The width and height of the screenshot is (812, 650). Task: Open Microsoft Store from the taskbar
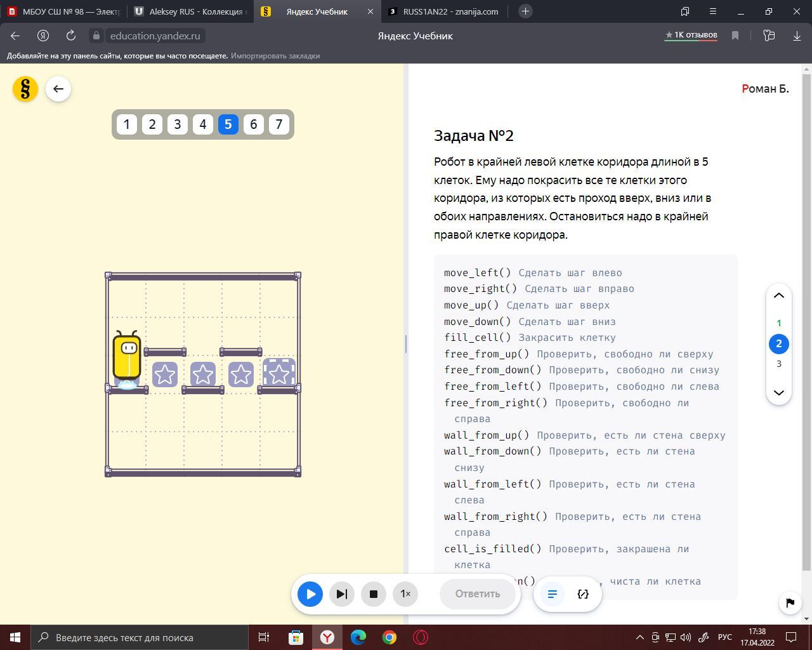click(x=296, y=637)
